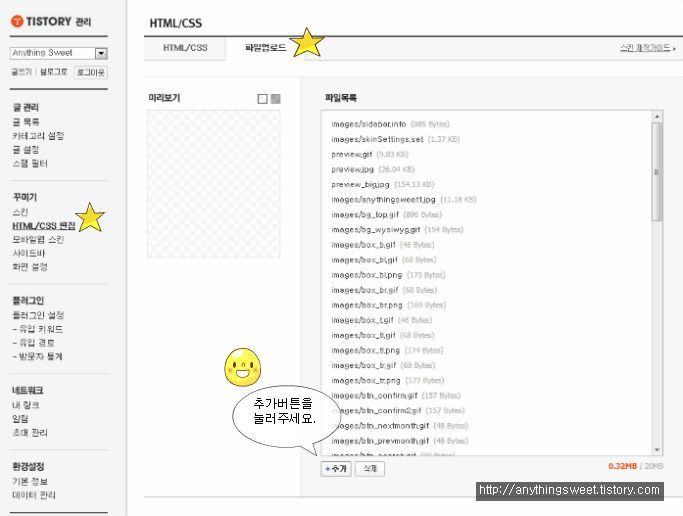Viewport: 683px width, 516px height.
Task: Open 카테고리 설정 menu item
Action: click(x=38, y=135)
